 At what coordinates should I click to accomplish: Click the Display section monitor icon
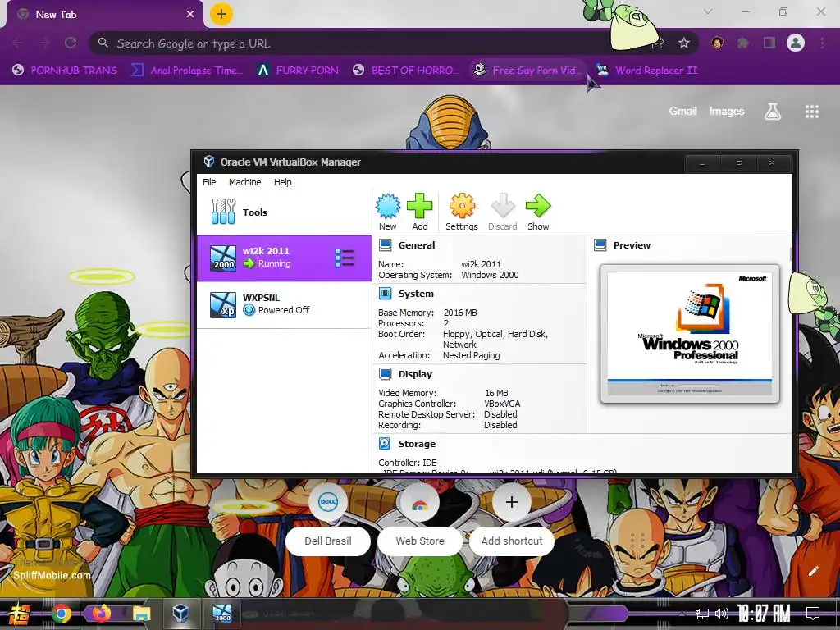coord(385,374)
